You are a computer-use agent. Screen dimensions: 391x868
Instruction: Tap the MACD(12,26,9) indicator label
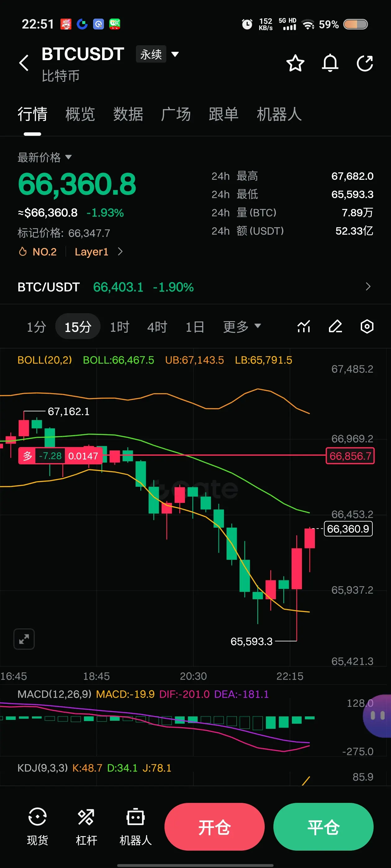coord(54,694)
